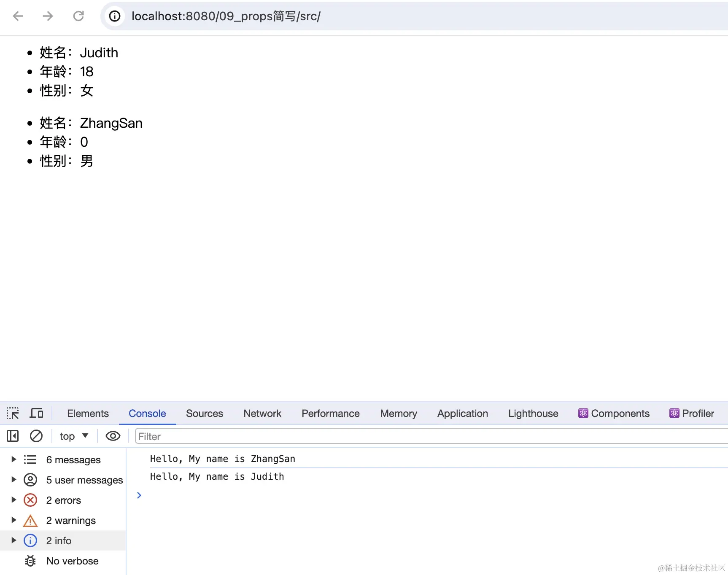Image resolution: width=728 pixels, height=575 pixels.
Task: Select the blue info icon
Action: tap(30, 540)
